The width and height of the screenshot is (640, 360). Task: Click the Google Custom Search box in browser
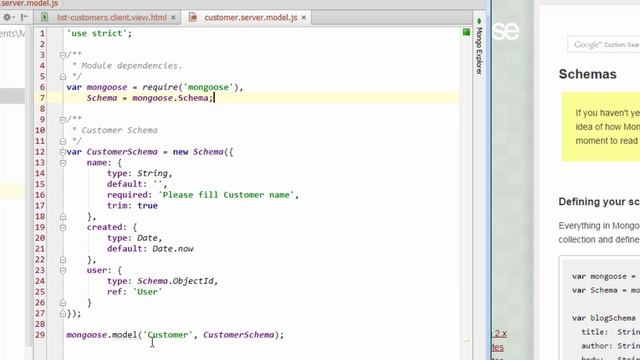tap(604, 44)
